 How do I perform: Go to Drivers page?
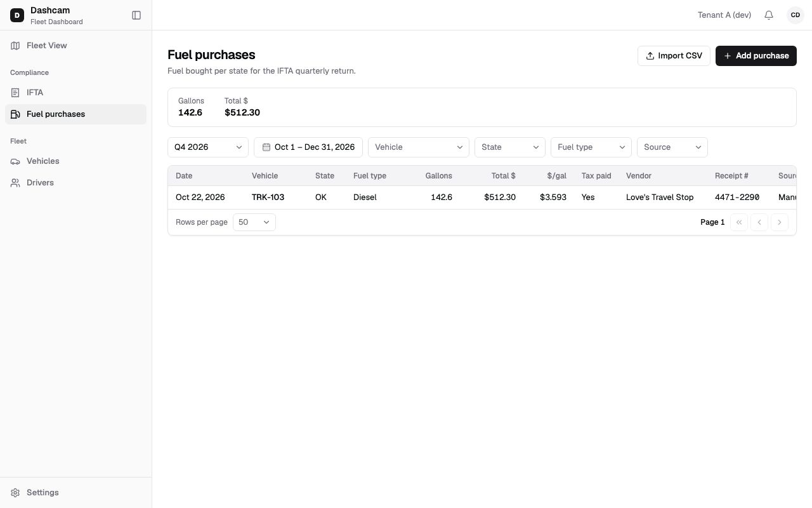click(76, 183)
